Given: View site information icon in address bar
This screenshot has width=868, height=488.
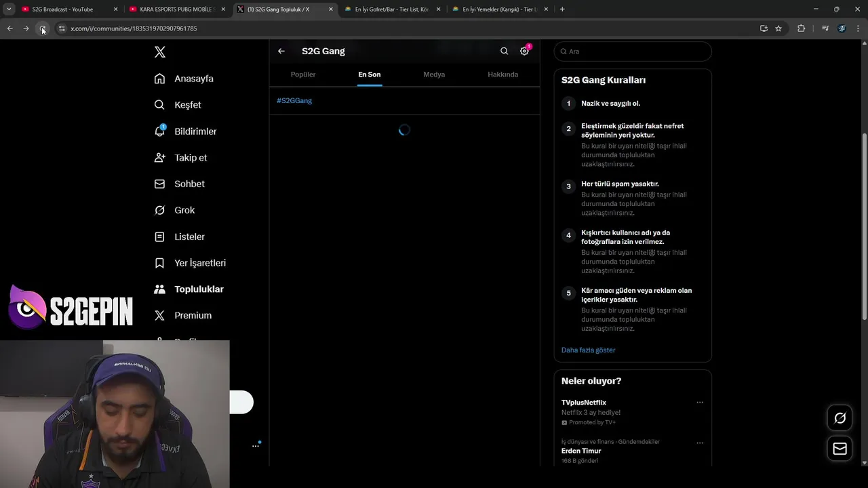Looking at the screenshot, I should (62, 28).
